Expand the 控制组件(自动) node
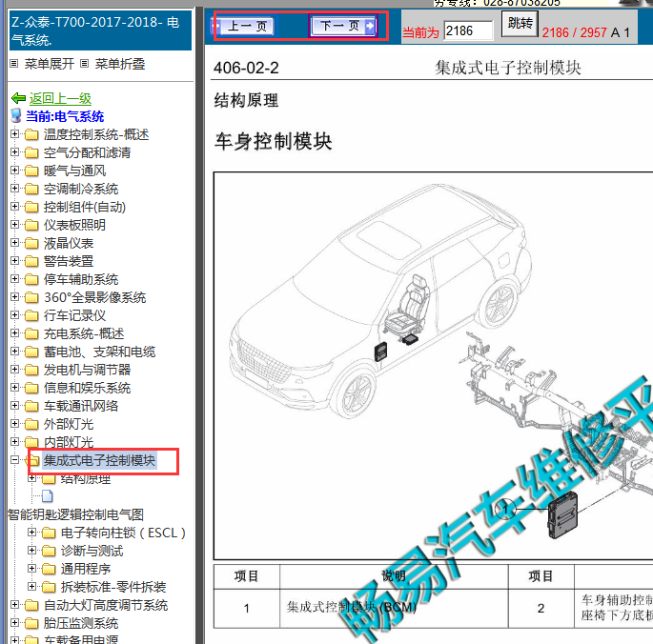 (14, 207)
